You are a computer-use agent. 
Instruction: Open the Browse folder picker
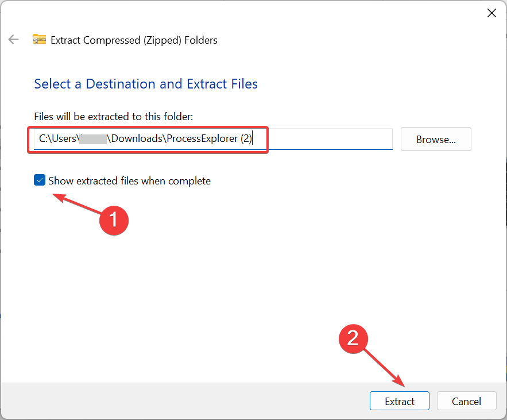[436, 139]
